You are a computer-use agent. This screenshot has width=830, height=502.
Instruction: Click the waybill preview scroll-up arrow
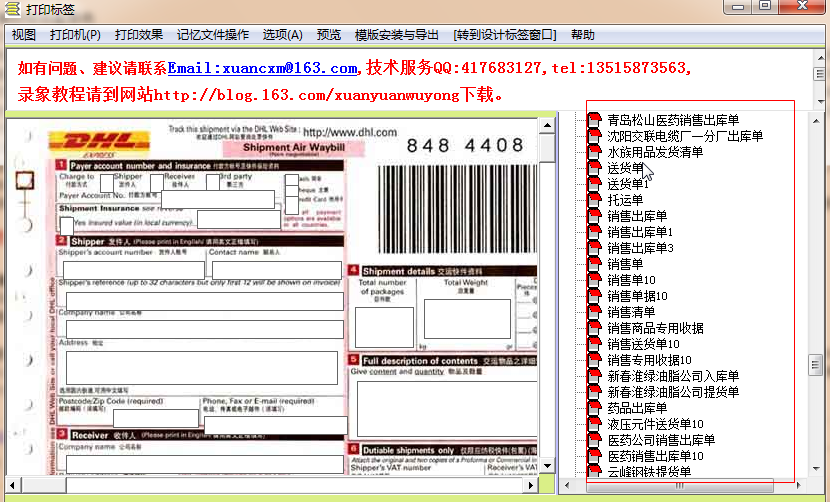(x=547, y=126)
